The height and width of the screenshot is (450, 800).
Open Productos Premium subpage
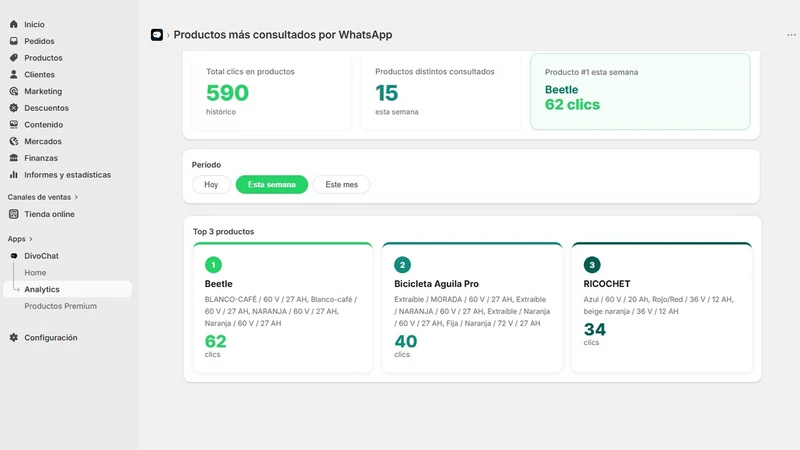click(x=61, y=306)
